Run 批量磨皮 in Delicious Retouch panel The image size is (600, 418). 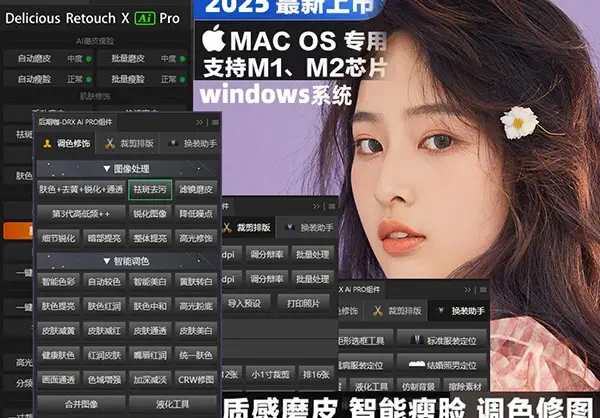[x=128, y=59]
